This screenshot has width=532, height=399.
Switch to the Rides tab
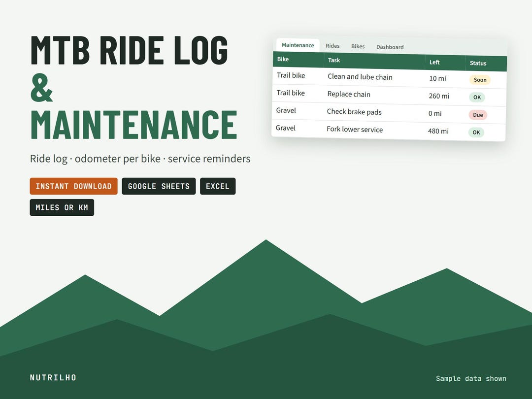332,46
